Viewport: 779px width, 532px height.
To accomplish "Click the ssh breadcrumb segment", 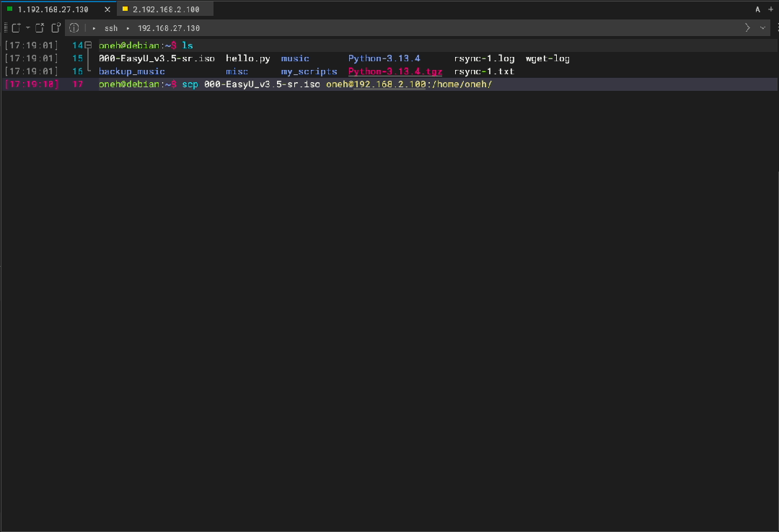I will (x=111, y=28).
